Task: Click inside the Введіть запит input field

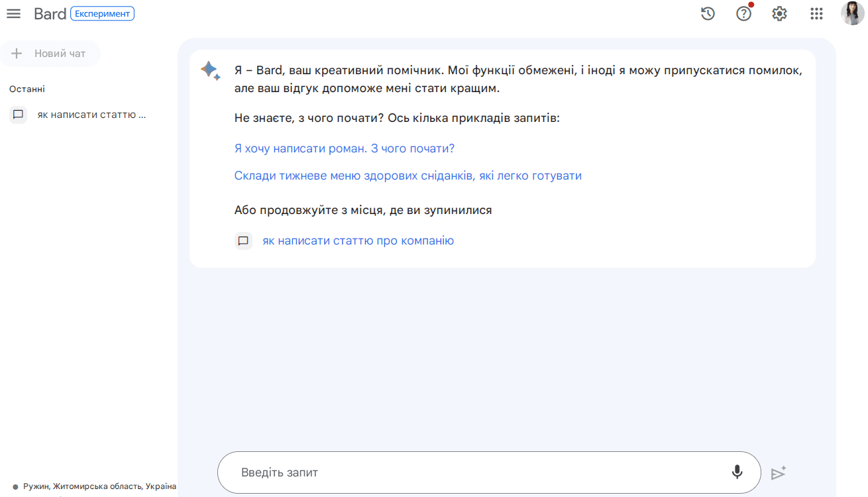Action: click(x=464, y=472)
